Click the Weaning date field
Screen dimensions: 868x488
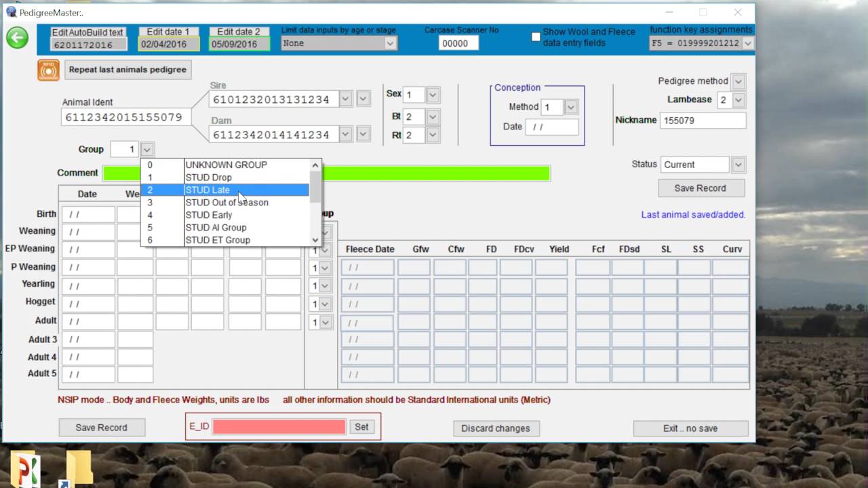click(x=88, y=232)
